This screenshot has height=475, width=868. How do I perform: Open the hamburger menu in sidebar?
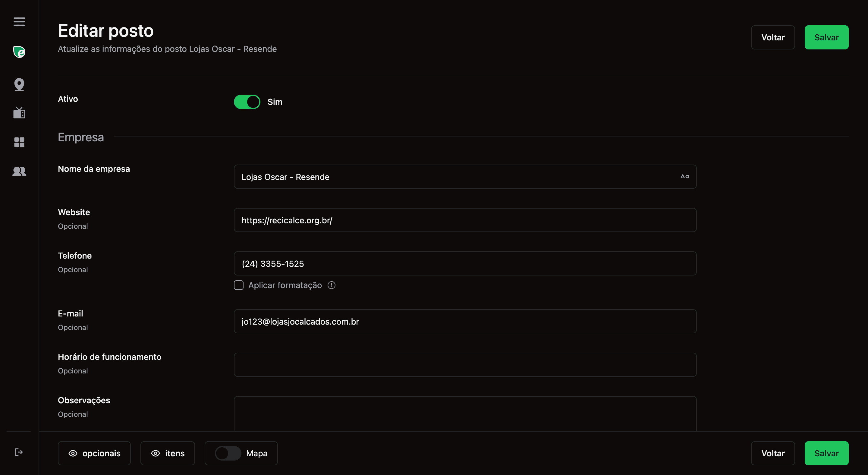coord(19,22)
